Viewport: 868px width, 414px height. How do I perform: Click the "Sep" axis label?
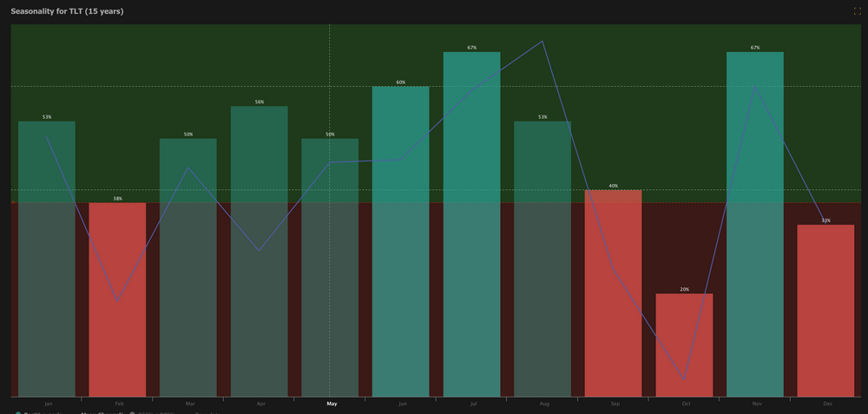[x=615, y=404]
